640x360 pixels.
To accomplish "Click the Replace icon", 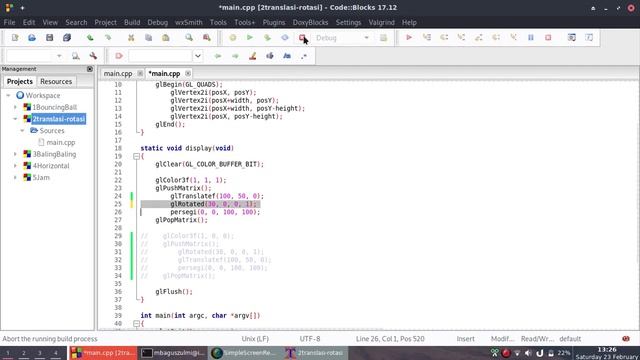I will (x=207, y=38).
